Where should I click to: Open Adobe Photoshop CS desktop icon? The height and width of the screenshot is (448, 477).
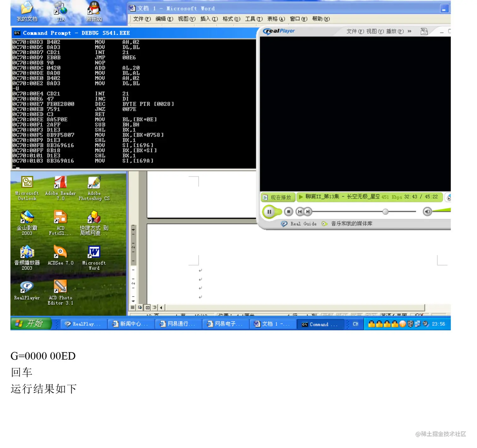point(94,189)
